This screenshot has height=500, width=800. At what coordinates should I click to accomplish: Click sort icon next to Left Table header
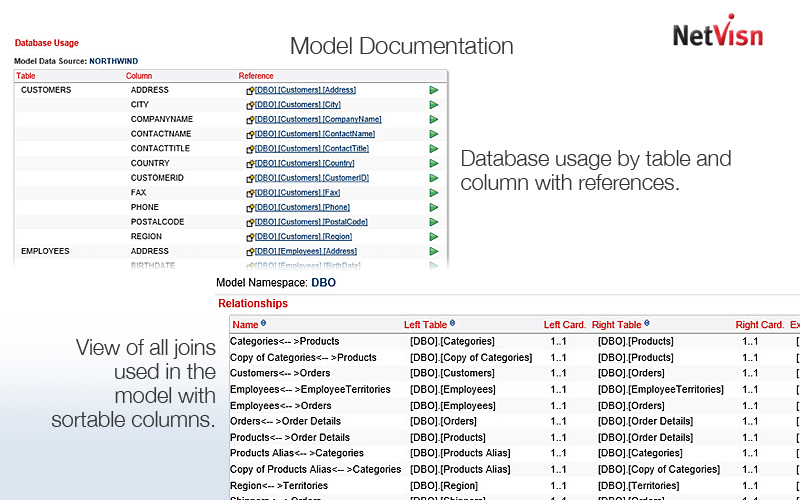[452, 323]
